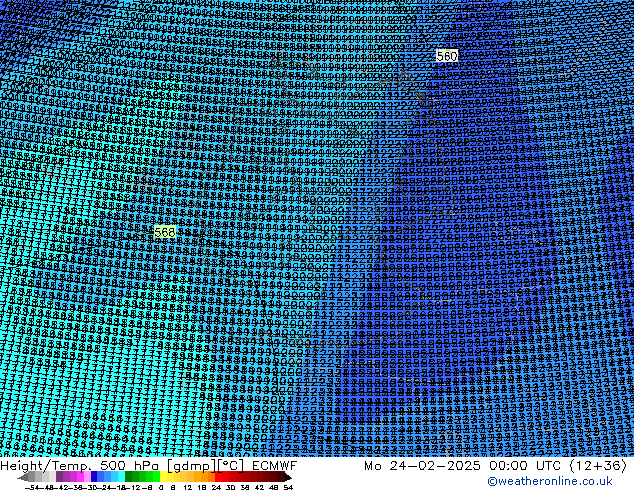634x490 pixels.
Task: Open the weatheronline.co.uk copyright link
Action: pos(549,481)
